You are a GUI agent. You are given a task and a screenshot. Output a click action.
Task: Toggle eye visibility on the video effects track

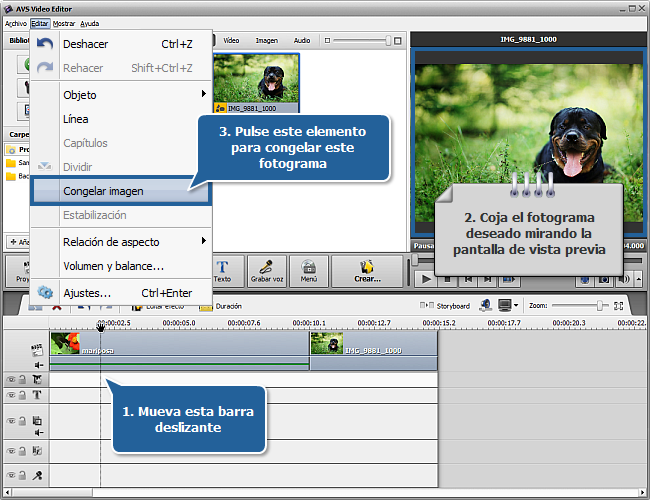(x=11, y=380)
